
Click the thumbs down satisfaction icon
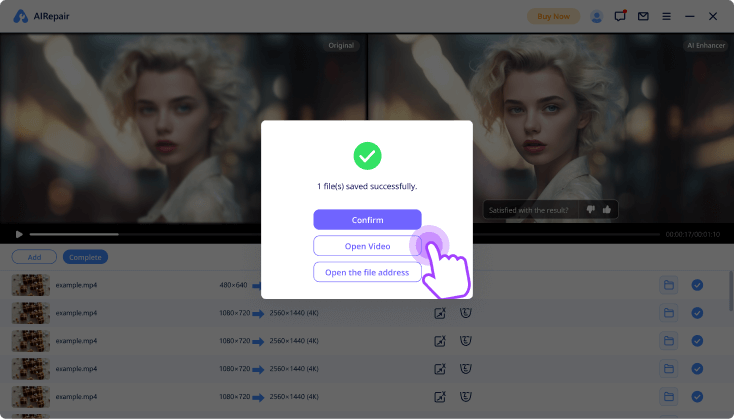point(591,209)
